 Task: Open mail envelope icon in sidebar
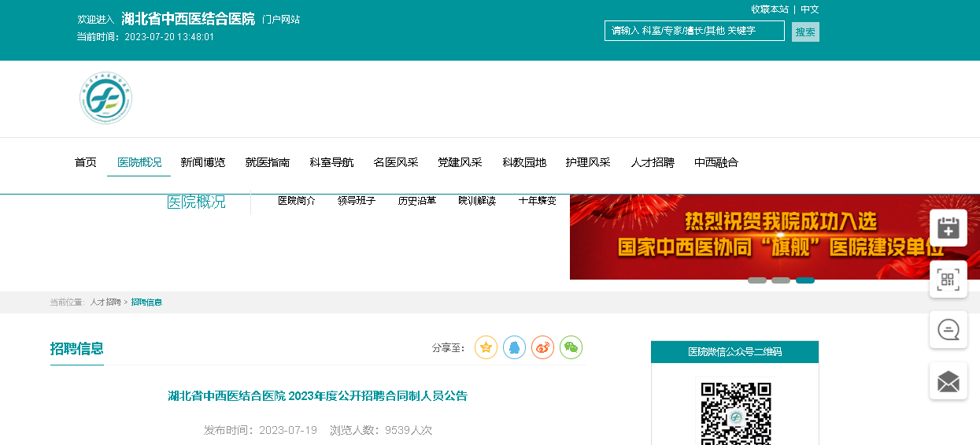click(948, 381)
